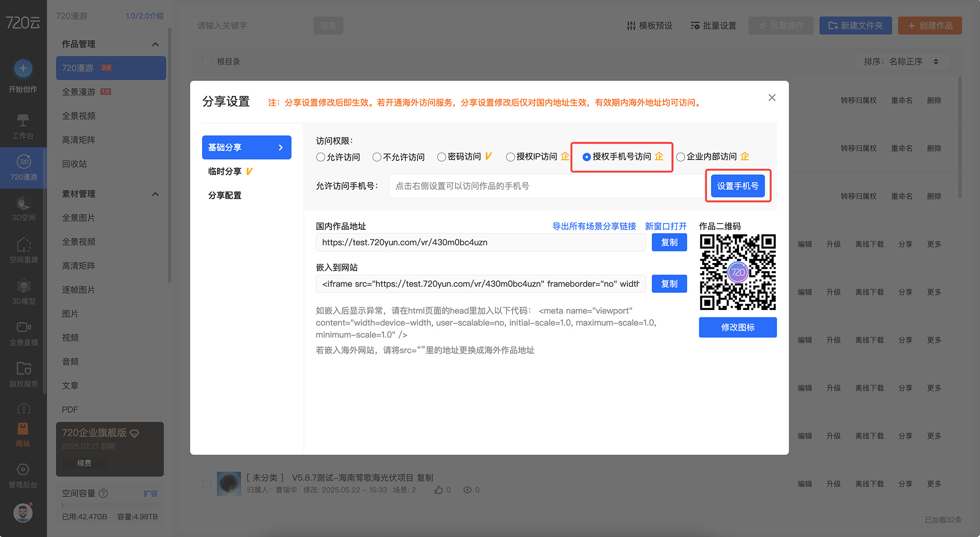Open the 空间重建 sidebar icon
Image resolution: width=980 pixels, height=537 pixels.
pos(23,245)
